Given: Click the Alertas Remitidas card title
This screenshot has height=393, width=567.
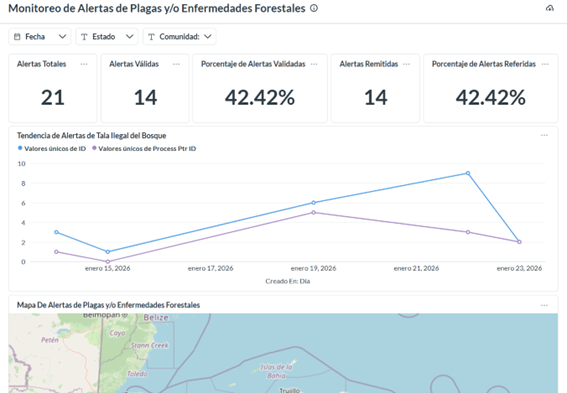Looking at the screenshot, I should pos(368,64).
